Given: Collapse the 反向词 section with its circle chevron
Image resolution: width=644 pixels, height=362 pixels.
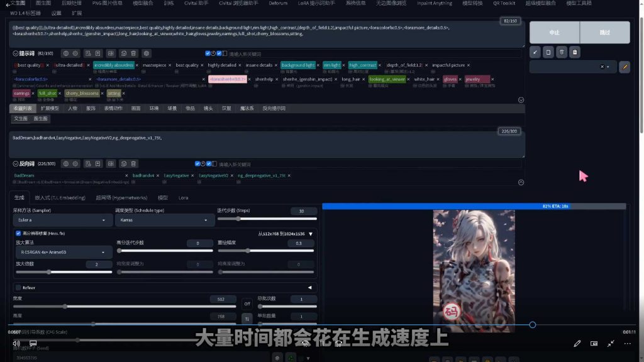Looking at the screenshot, I should pos(16,164).
